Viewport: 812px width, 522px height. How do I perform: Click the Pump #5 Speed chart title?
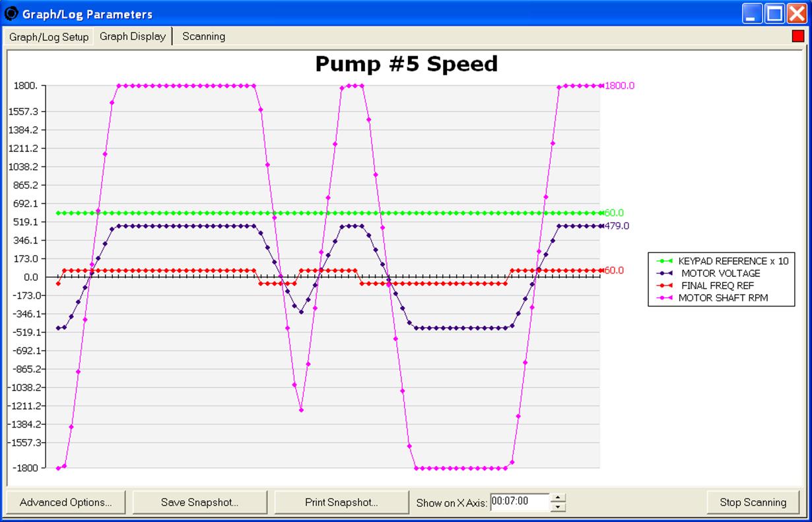tap(406, 64)
